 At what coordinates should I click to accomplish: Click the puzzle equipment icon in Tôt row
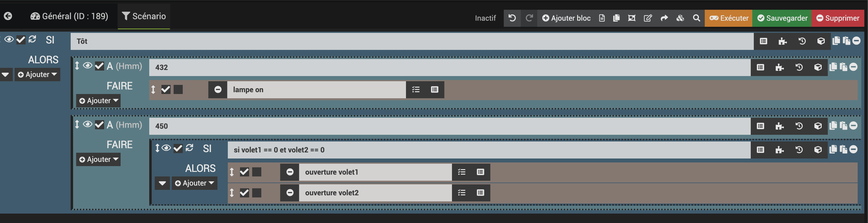click(x=782, y=41)
